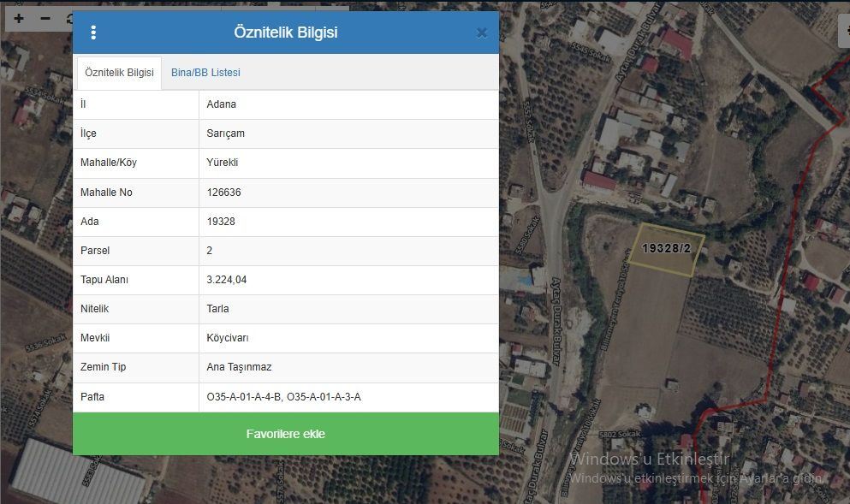Click the İl label cell
This screenshot has height=504, width=850.
[136, 104]
